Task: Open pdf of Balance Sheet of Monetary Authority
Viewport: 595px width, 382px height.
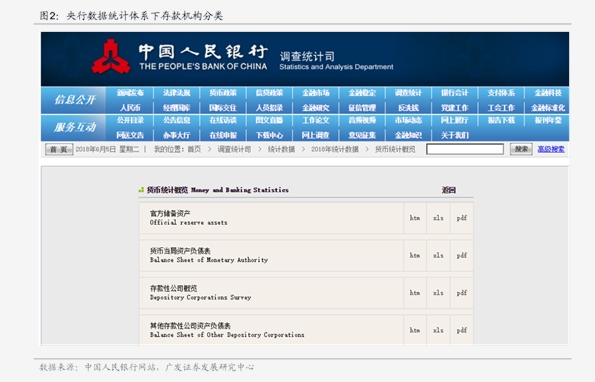Action: [462, 256]
